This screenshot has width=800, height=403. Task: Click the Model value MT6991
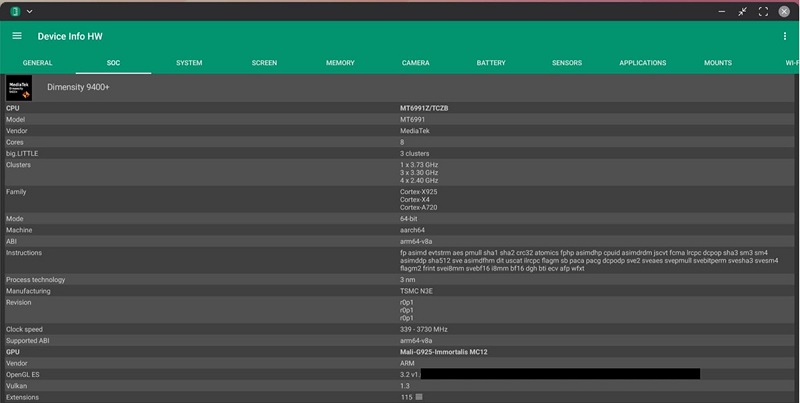tap(412, 119)
